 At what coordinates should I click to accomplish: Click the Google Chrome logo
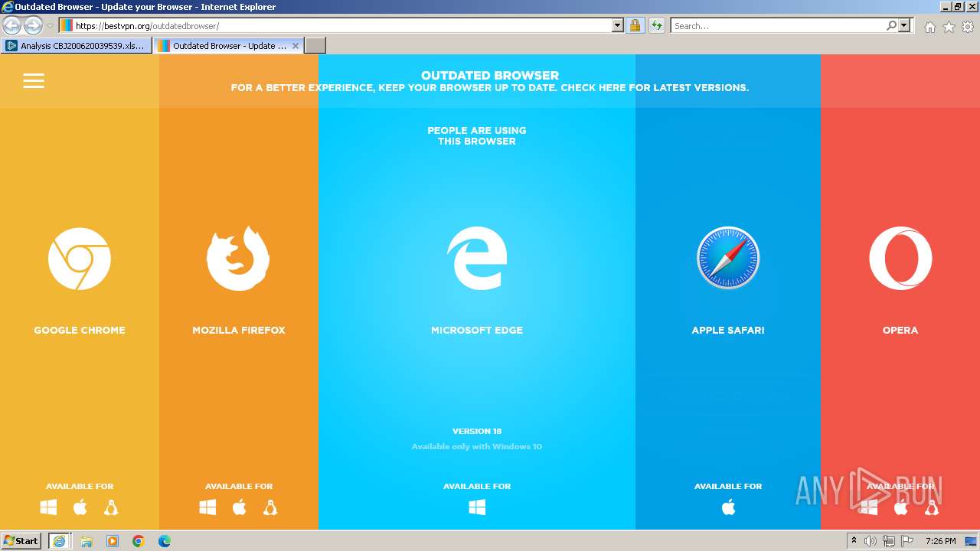[80, 259]
